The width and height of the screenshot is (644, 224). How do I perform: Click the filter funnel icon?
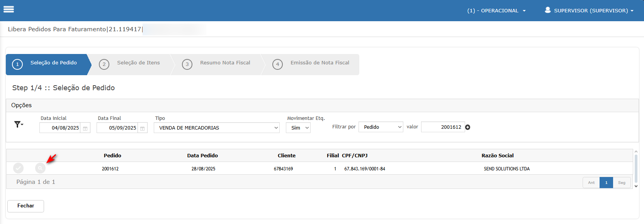(x=18, y=124)
